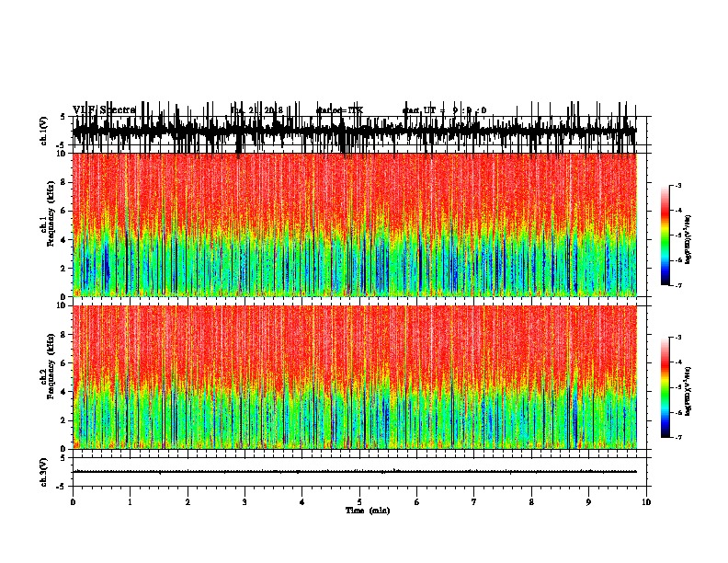The width and height of the screenshot is (728, 563).
Task: Click the 1 minute tick label on time axis
Action: tap(130, 502)
